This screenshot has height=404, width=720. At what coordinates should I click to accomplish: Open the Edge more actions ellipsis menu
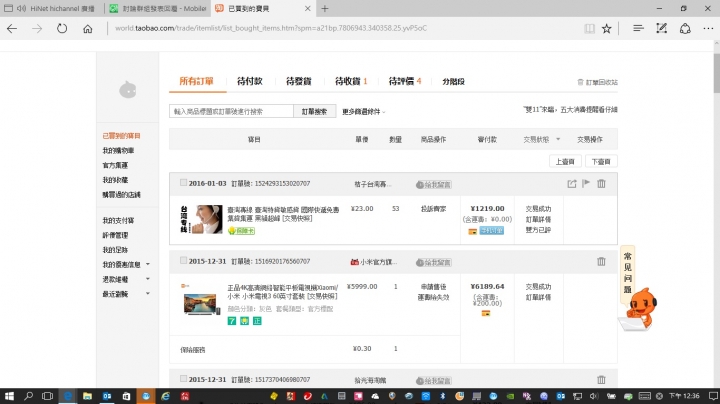click(x=708, y=28)
